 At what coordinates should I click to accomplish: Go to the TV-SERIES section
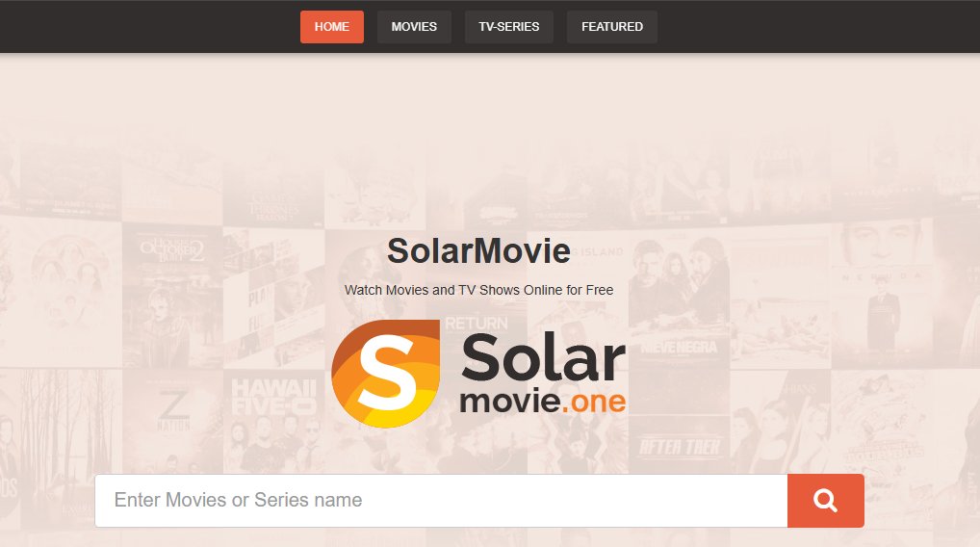[x=508, y=27]
